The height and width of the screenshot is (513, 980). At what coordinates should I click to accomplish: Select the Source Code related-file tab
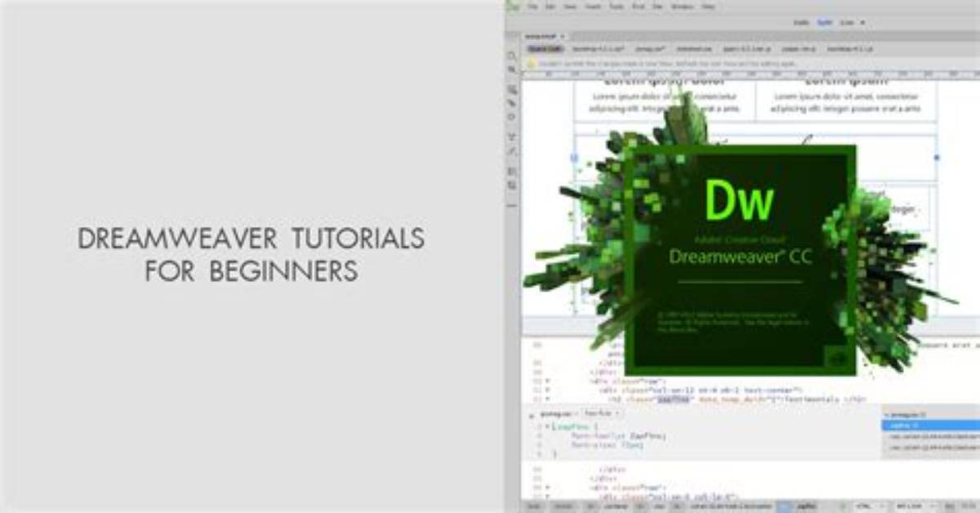(x=544, y=49)
